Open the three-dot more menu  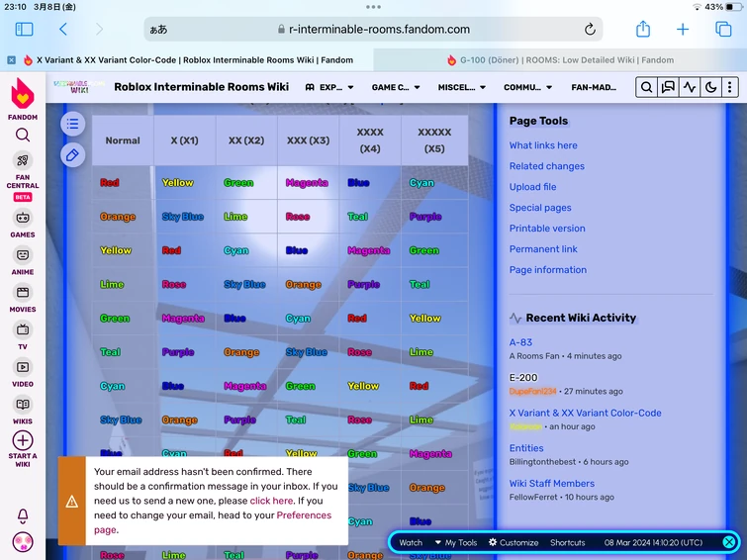[729, 87]
